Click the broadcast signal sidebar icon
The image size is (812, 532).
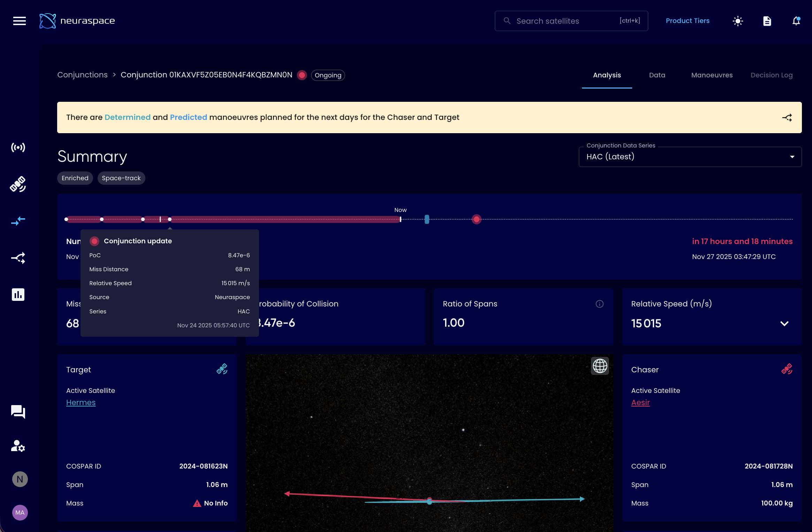pyautogui.click(x=18, y=147)
